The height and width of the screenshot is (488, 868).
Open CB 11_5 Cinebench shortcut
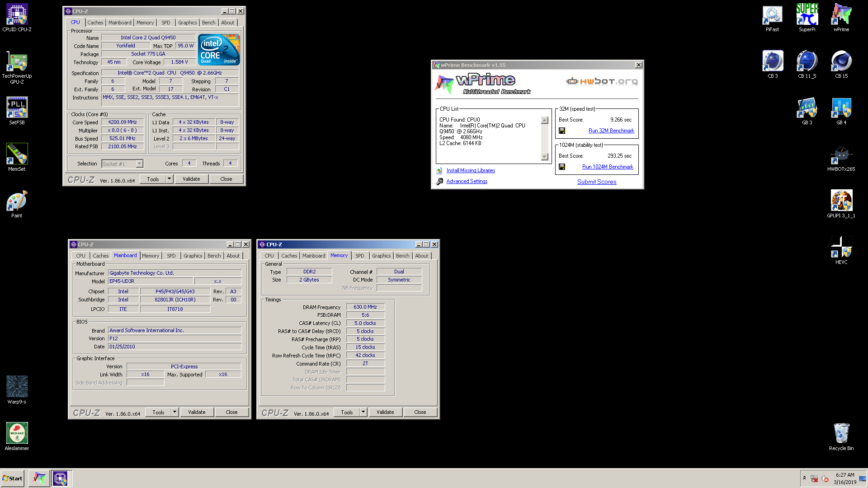pyautogui.click(x=807, y=65)
